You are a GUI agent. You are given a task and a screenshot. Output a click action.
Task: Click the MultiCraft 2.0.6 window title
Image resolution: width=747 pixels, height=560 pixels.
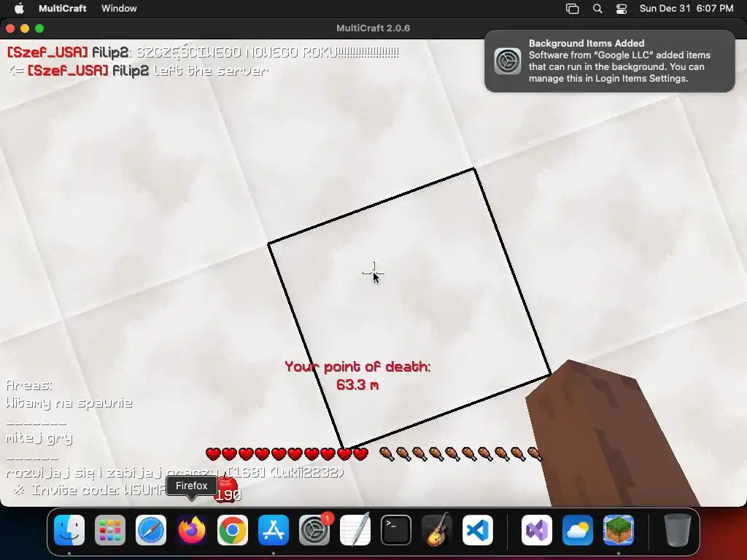373,28
